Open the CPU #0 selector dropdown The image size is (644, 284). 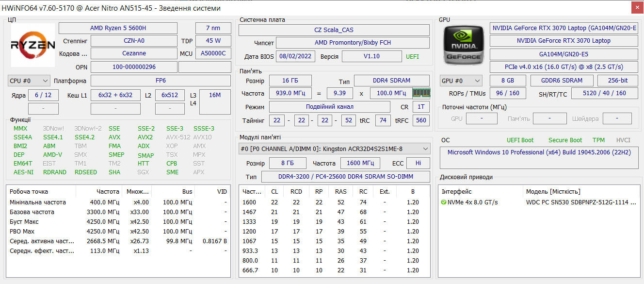(29, 81)
